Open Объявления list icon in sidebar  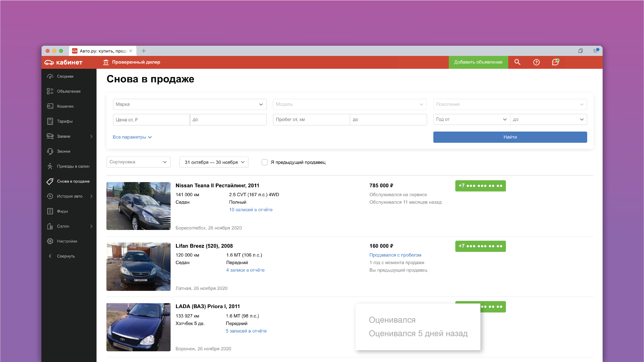tap(50, 91)
